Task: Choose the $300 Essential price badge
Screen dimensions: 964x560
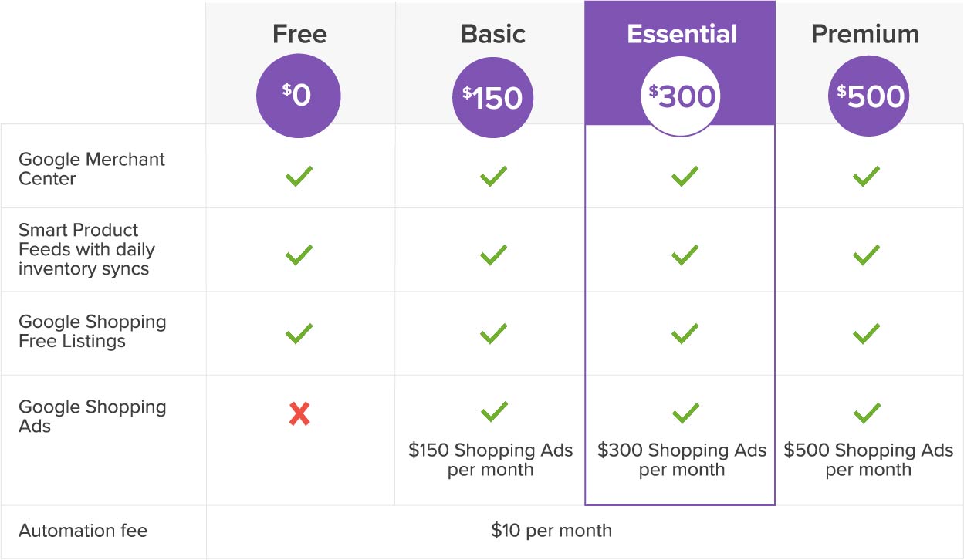Action: tap(682, 96)
